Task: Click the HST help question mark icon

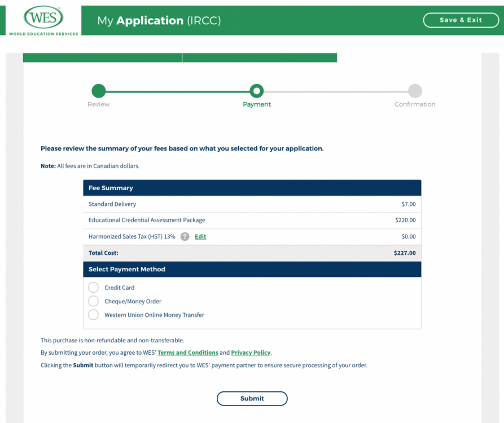Action: click(185, 237)
